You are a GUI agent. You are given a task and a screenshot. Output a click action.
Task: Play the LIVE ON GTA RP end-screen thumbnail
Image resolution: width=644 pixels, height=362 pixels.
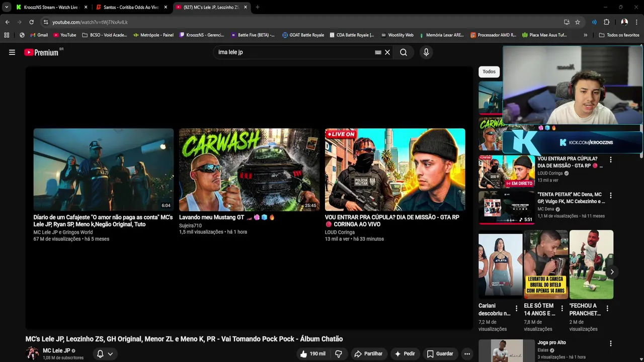(x=395, y=169)
